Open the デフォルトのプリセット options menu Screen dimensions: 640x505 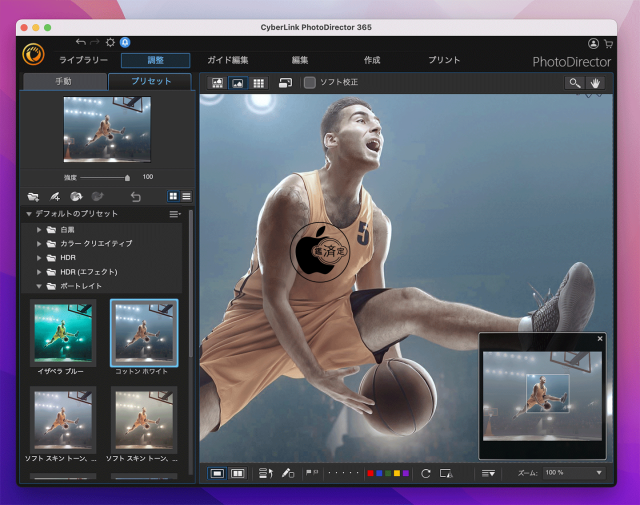pos(175,214)
